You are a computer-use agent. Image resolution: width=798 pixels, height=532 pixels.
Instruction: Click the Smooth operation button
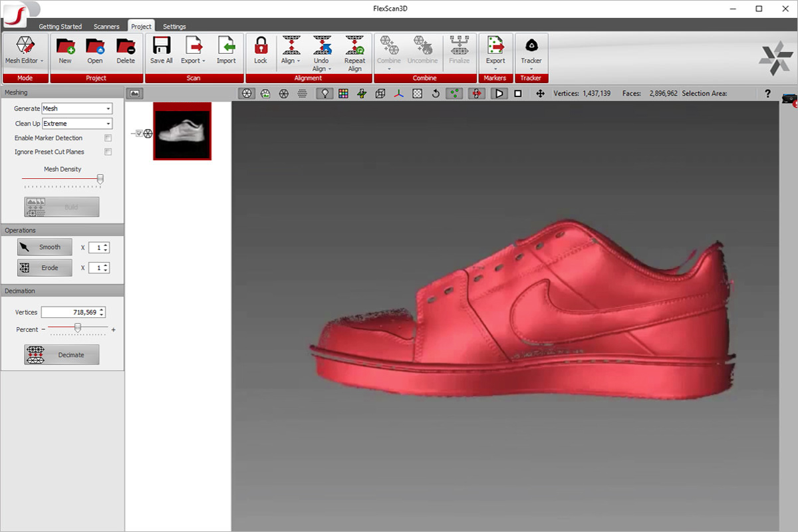45,247
